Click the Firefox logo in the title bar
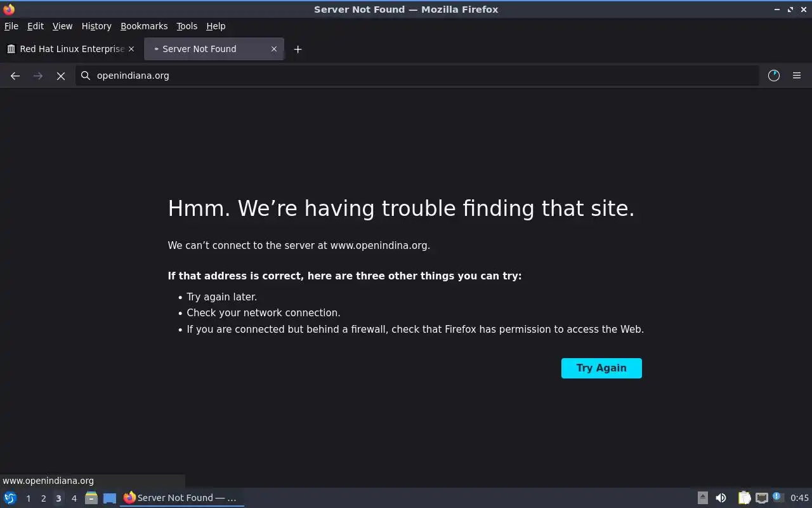 9,9
